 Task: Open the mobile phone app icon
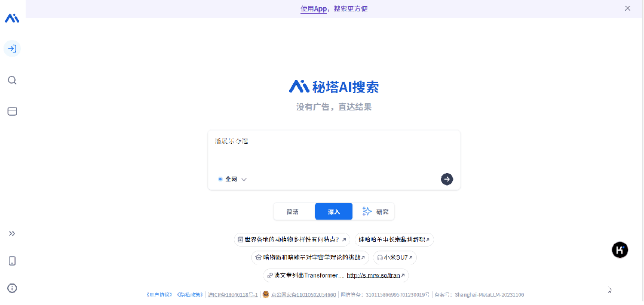tap(13, 261)
